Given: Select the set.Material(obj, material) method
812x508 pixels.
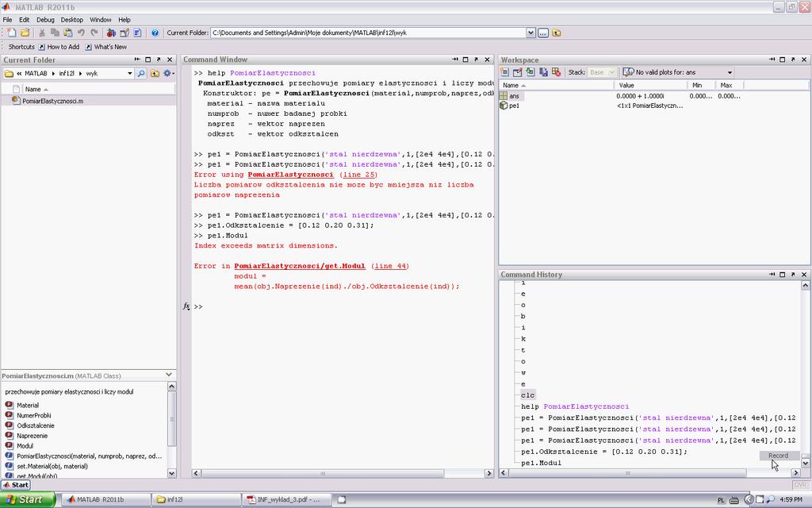Looking at the screenshot, I should 52,466.
